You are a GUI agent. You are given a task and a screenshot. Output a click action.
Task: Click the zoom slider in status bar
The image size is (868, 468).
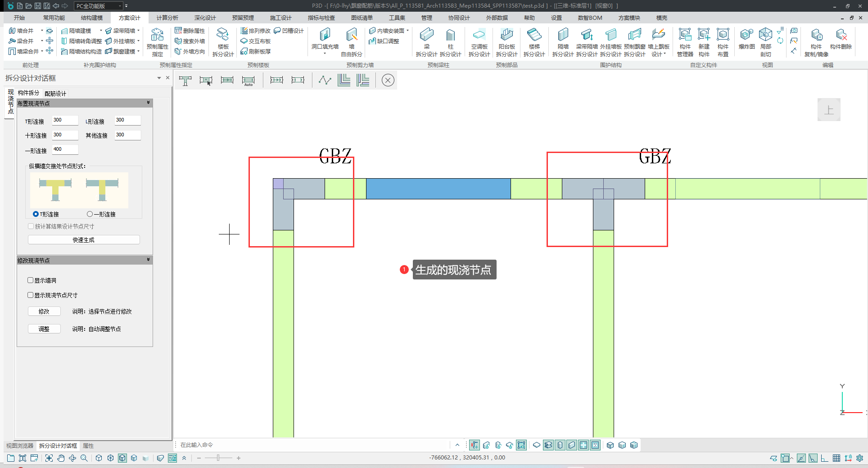pyautogui.click(x=218, y=458)
